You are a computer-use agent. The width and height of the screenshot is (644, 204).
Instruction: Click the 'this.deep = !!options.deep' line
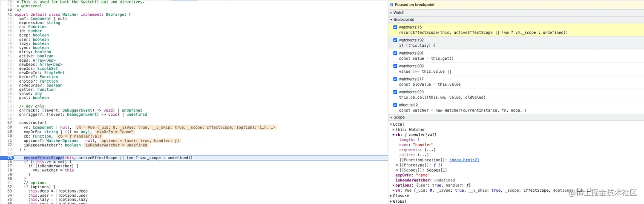[57, 191]
